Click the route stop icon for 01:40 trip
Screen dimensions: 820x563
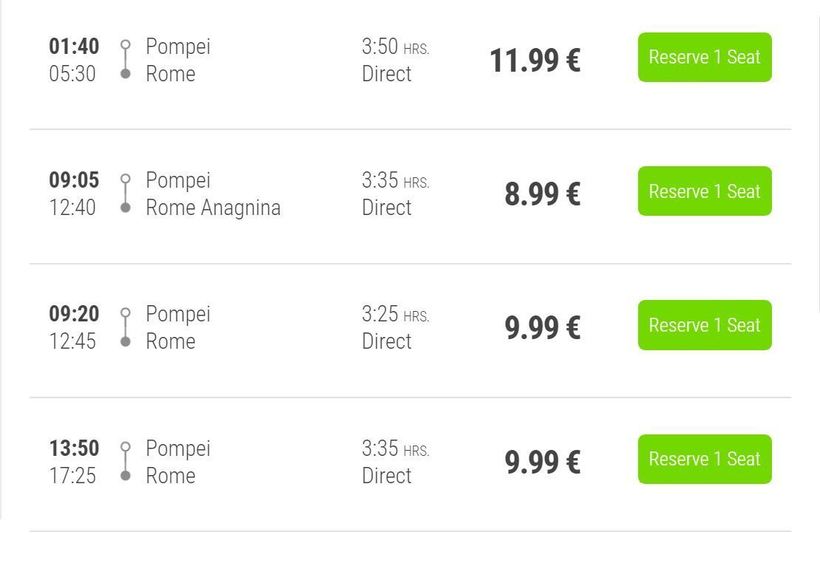[125, 60]
